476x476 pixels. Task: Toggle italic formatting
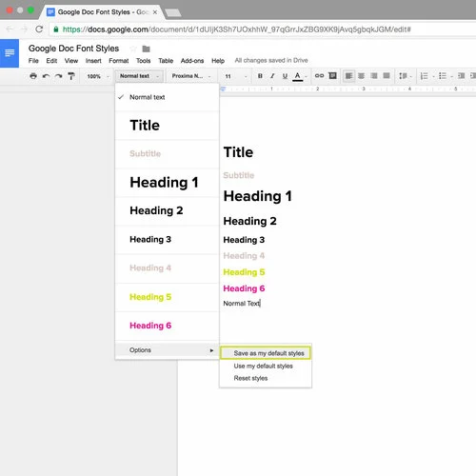pos(272,76)
